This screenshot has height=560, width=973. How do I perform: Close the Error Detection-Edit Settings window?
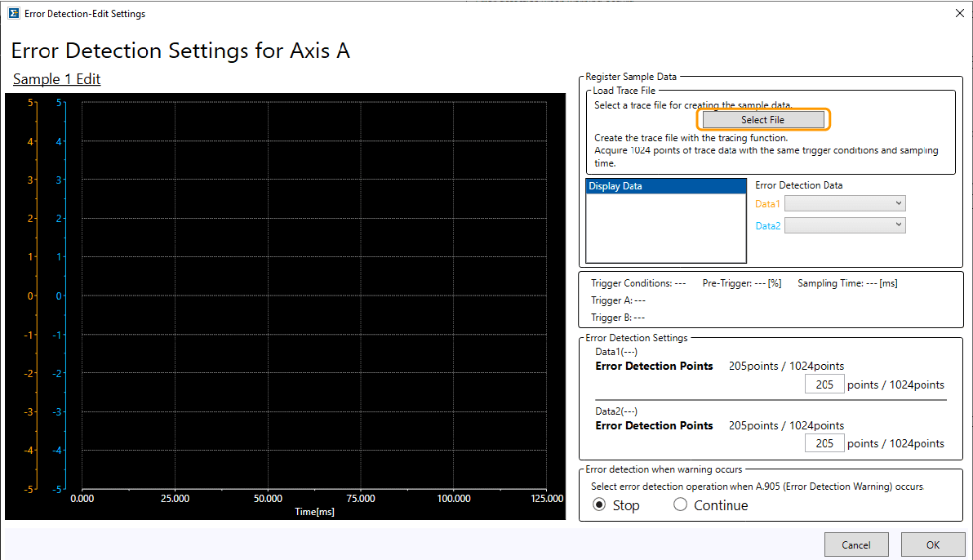click(x=958, y=13)
